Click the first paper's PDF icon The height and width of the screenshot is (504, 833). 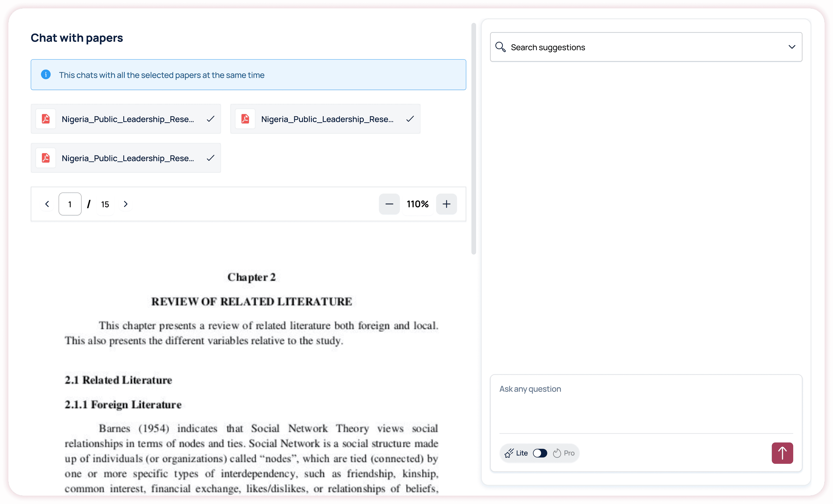tap(46, 119)
